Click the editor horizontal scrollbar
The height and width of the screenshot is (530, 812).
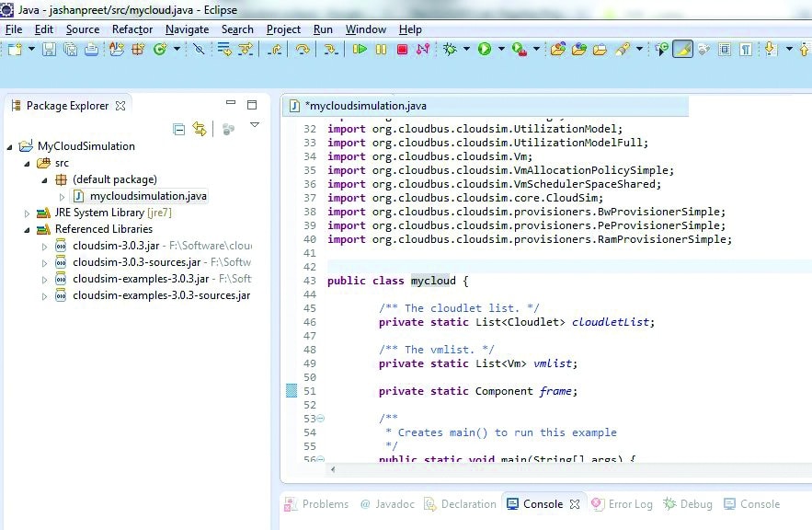552,469
